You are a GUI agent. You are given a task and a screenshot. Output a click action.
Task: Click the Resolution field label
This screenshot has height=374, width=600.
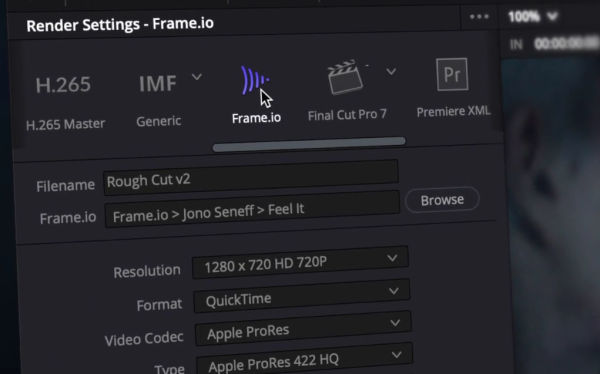[147, 271]
